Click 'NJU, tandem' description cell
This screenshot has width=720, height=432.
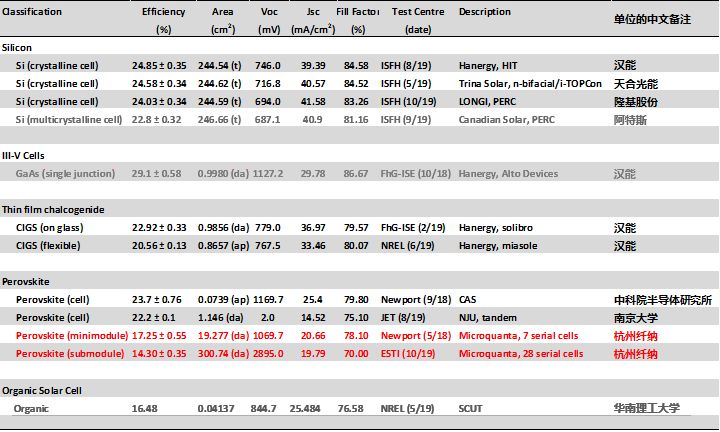click(488, 318)
